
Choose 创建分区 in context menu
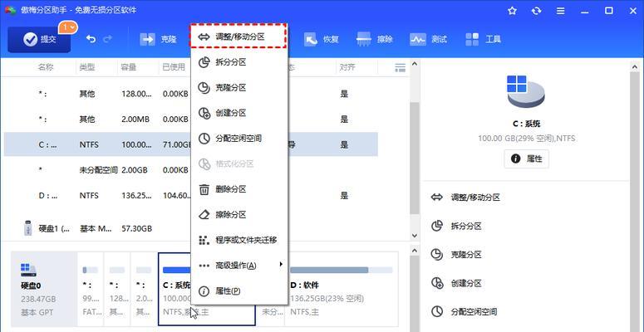point(239,113)
